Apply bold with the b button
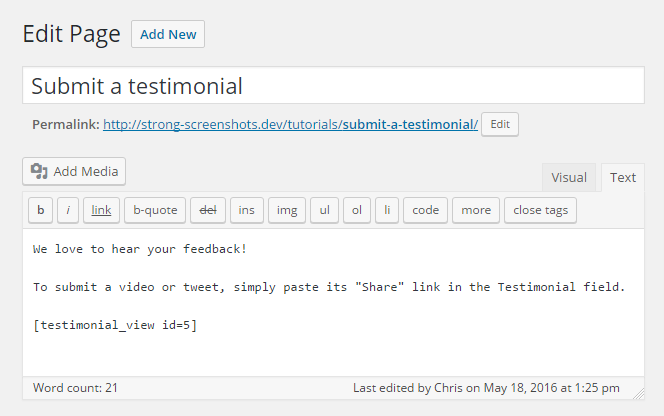The image size is (664, 416). pos(40,210)
